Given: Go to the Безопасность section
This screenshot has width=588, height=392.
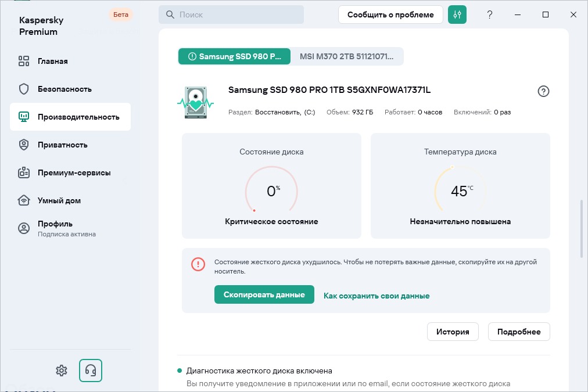Looking at the screenshot, I should pyautogui.click(x=64, y=89).
